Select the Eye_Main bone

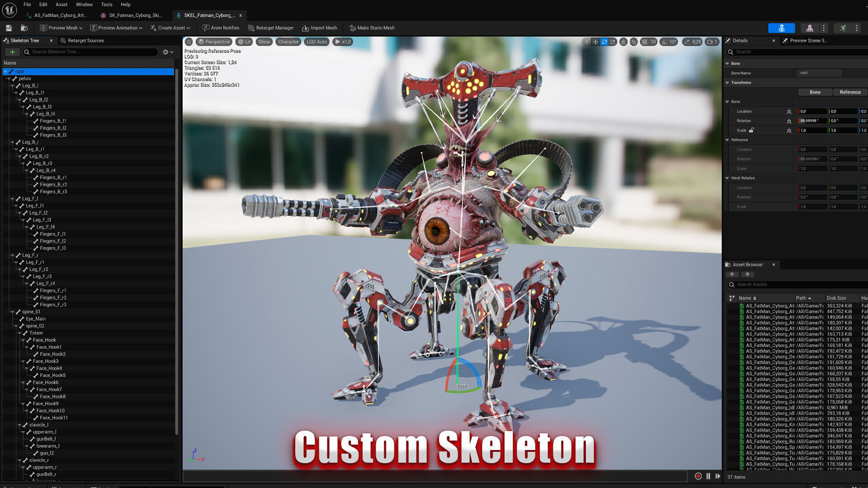36,319
